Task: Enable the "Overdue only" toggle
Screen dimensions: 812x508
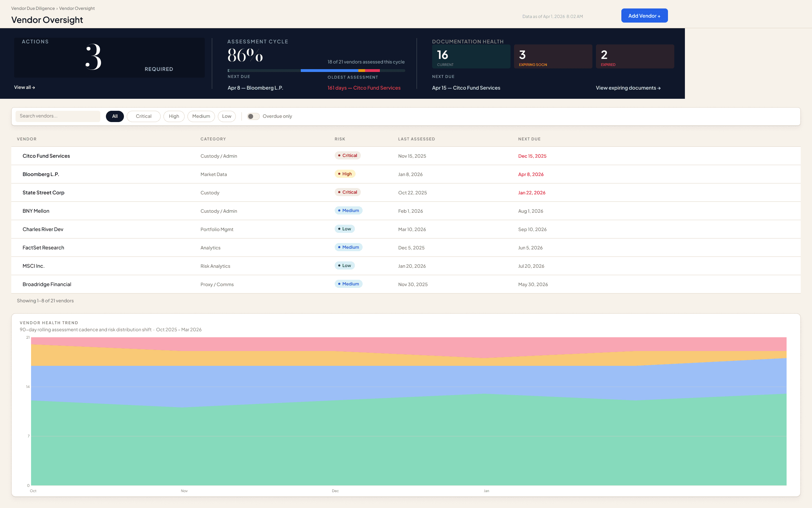Action: coord(253,116)
